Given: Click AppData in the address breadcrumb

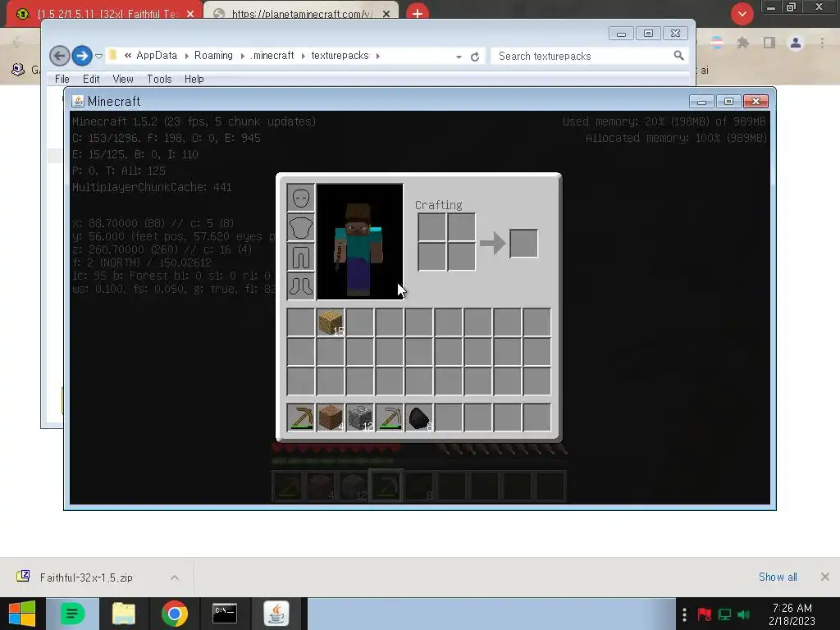Looking at the screenshot, I should (157, 56).
